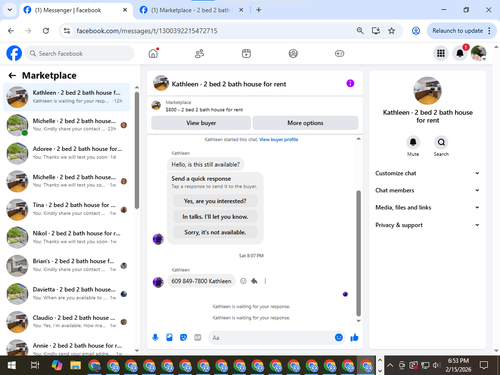
Task: Open Chrome tab search dropdown arrow
Action: pos(10,10)
